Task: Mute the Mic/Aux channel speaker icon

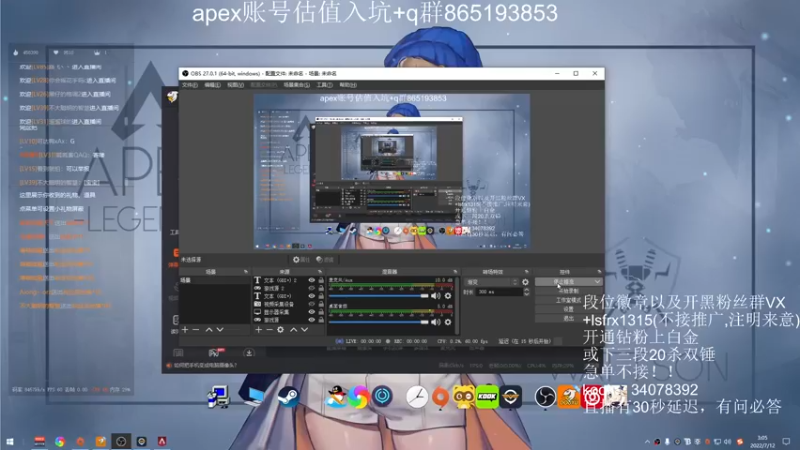Action: (435, 296)
